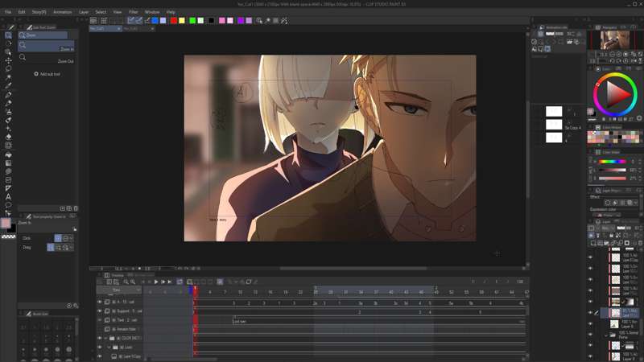Viewport: 644px width, 362px height.
Task: Click the magnifier search icon in command bar
Action: (259, 21)
